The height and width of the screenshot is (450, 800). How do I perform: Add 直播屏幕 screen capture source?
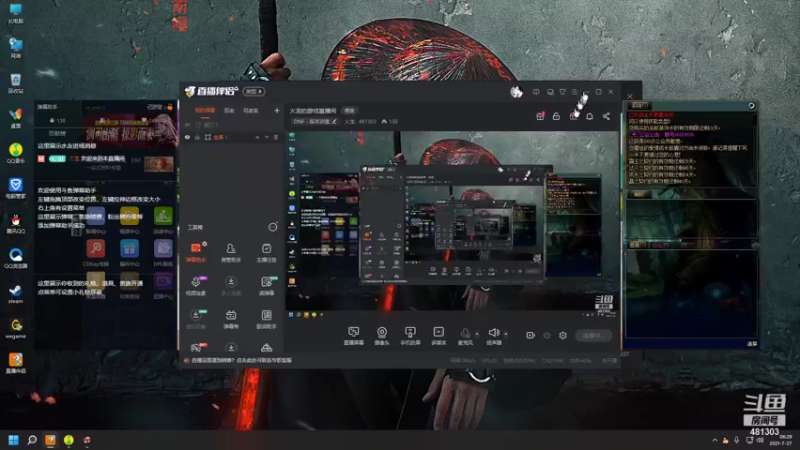click(354, 336)
